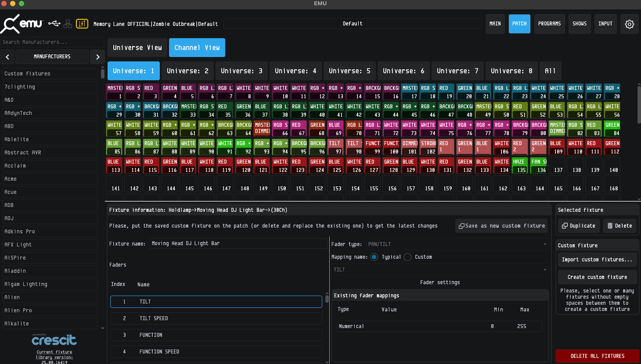Delete the selected fixture via trash button
This screenshot has width=641, height=364.
pyautogui.click(x=619, y=226)
